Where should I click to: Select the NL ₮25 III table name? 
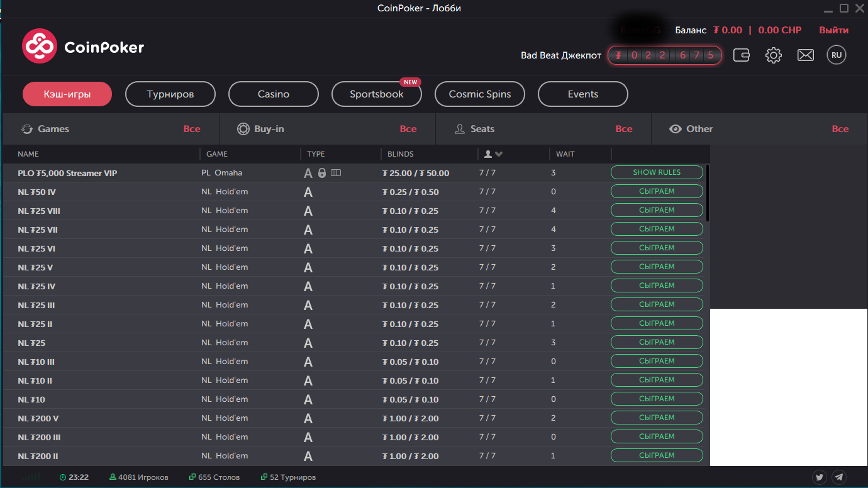coord(36,306)
